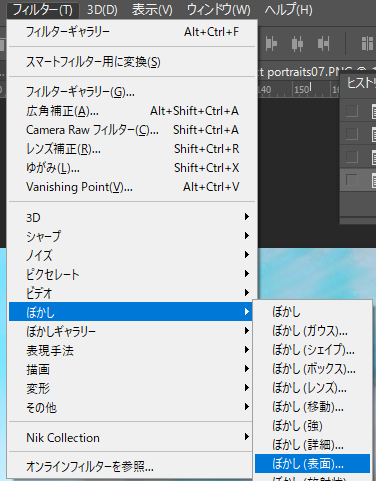Open Vanishing Point(V)... filter

coord(132,187)
